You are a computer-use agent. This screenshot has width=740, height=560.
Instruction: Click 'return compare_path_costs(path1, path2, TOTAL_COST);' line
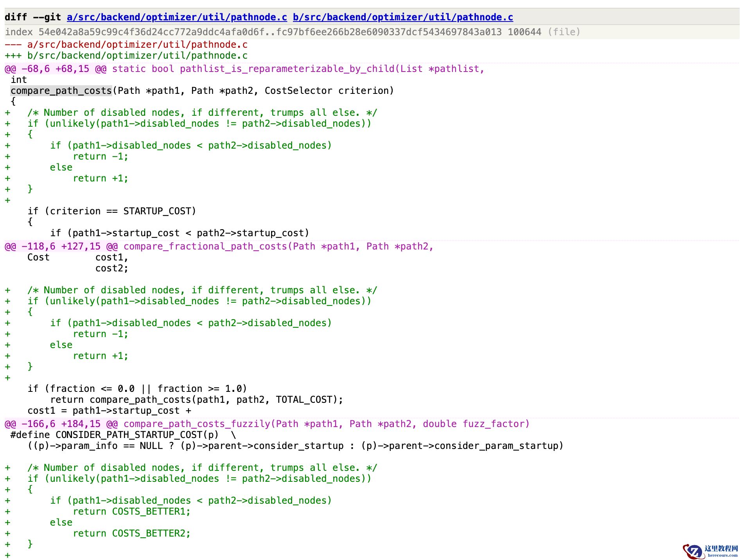pyautogui.click(x=197, y=400)
